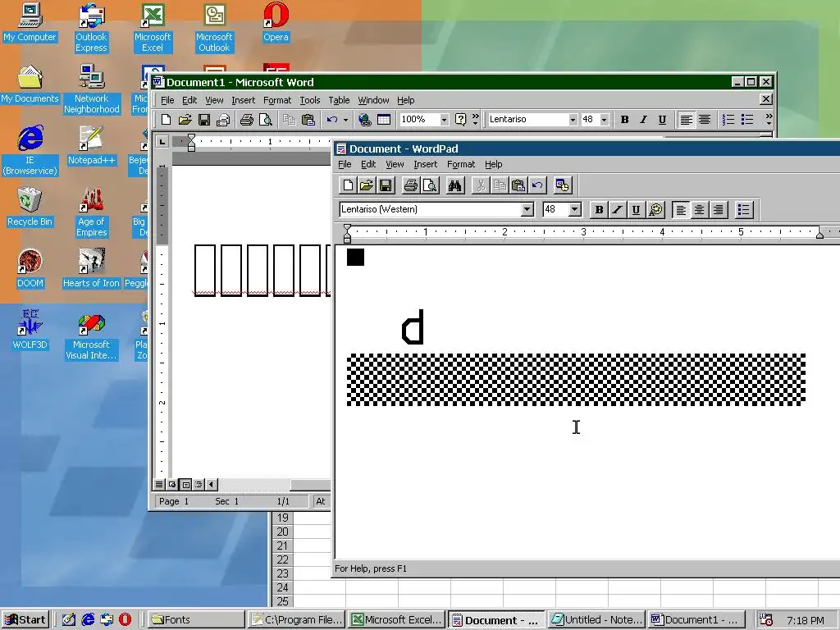Click Numbering list icon in Word toolbar
840x630 pixels.
(x=728, y=120)
